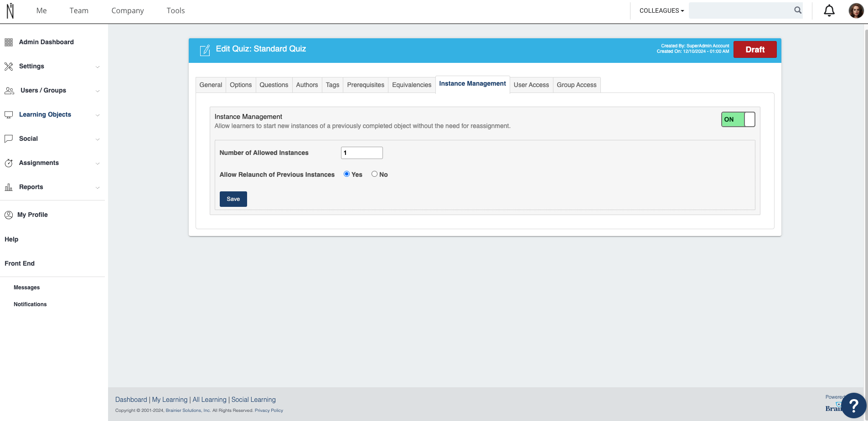Open Notifications in the sidebar
The width and height of the screenshot is (868, 421).
[x=30, y=304]
